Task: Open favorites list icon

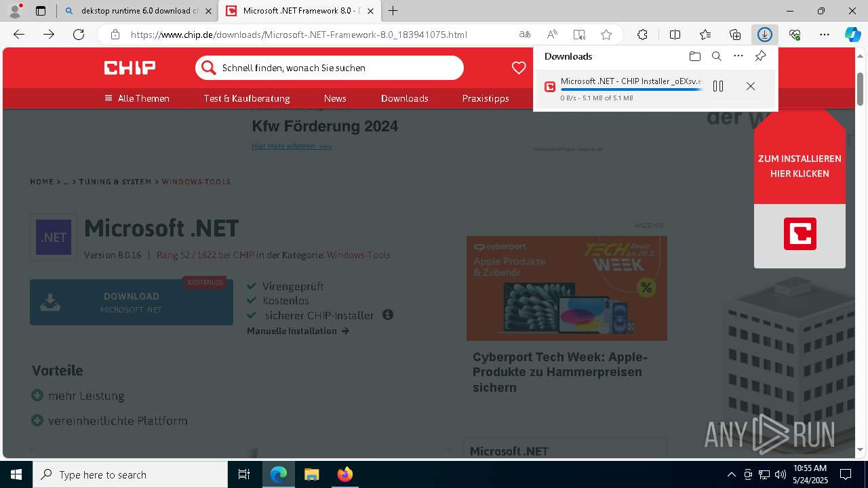Action: point(705,35)
